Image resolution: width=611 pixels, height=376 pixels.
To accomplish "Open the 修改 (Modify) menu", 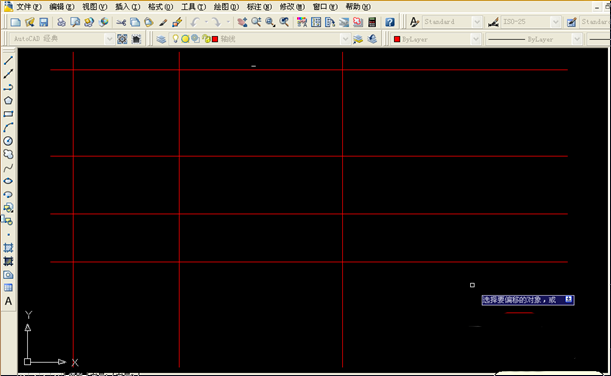I will [x=292, y=7].
